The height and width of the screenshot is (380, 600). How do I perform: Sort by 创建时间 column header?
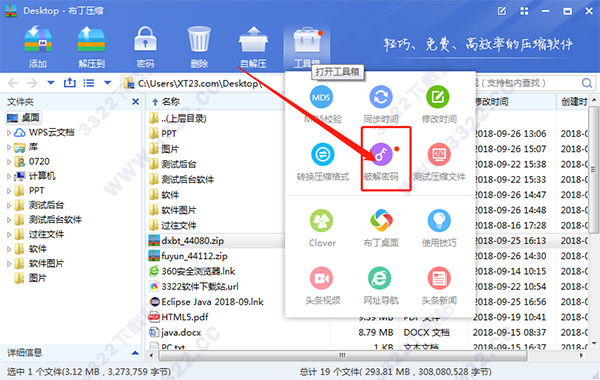point(573,102)
